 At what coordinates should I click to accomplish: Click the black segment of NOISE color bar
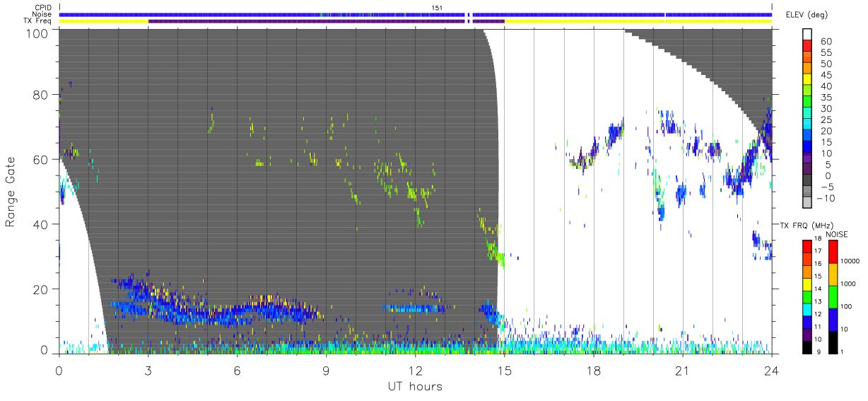834,341
